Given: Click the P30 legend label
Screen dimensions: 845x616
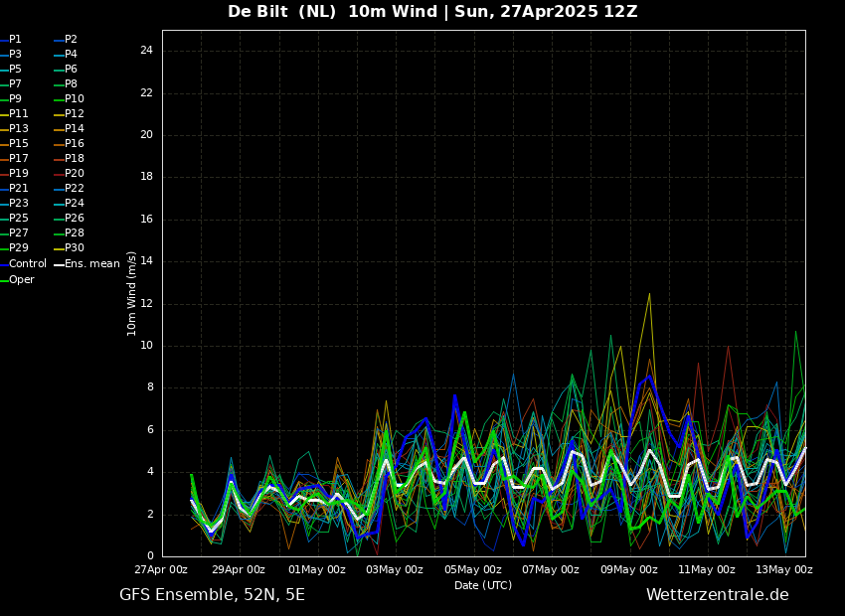Looking at the screenshot, I should tap(75, 247).
